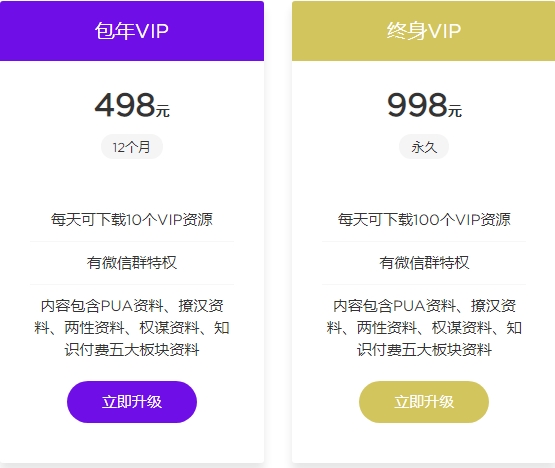Viewport: 555px width, 468px height.
Task: Click 有微信群特权 in the 终身VIP card
Action: point(424,263)
